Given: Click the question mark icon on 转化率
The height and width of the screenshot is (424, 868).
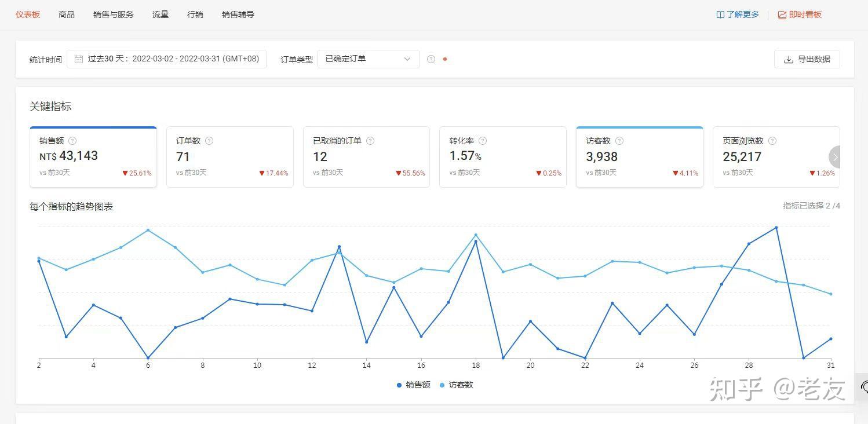Looking at the screenshot, I should click(x=482, y=140).
